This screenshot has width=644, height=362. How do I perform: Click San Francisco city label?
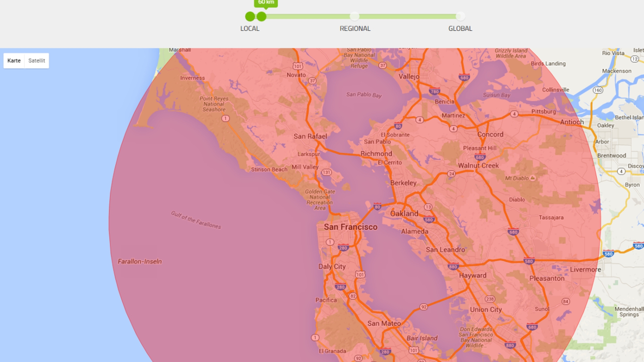[x=351, y=227]
